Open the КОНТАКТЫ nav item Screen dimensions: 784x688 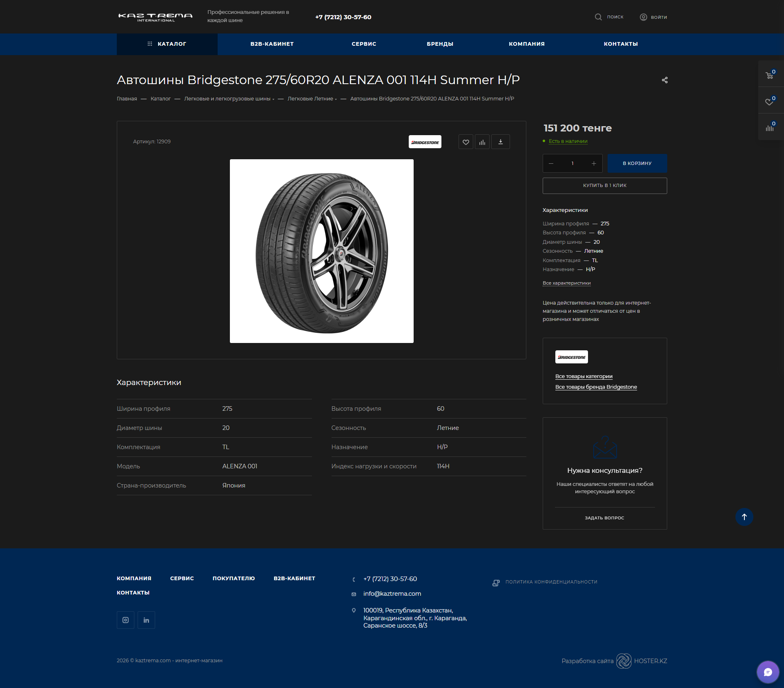[x=621, y=44]
